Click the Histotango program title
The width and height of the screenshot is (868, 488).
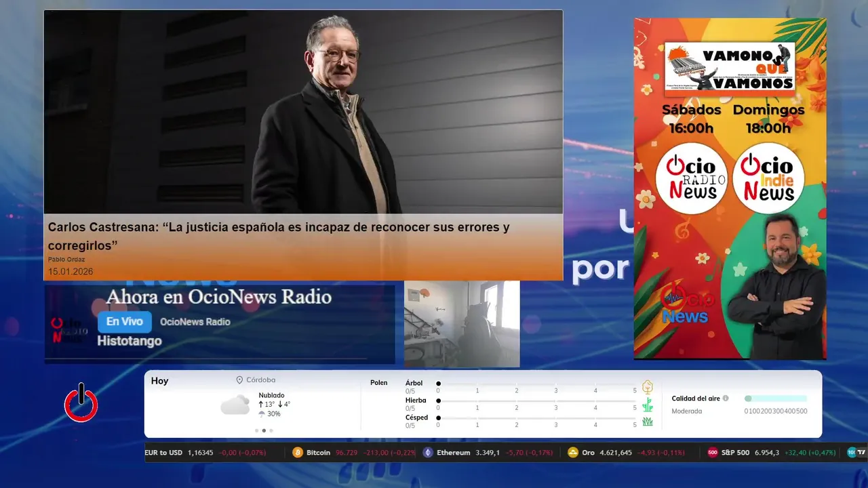click(130, 341)
